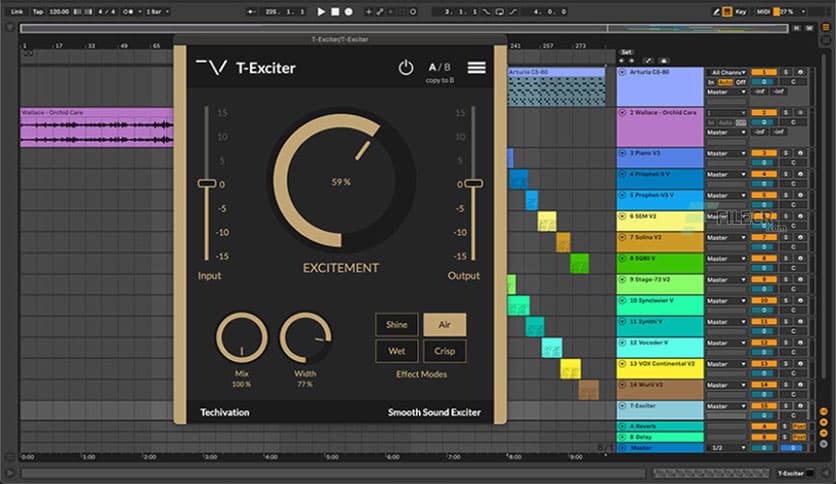Click the Techivation logo in plugin header
This screenshot has height=484, width=836.
[x=212, y=67]
